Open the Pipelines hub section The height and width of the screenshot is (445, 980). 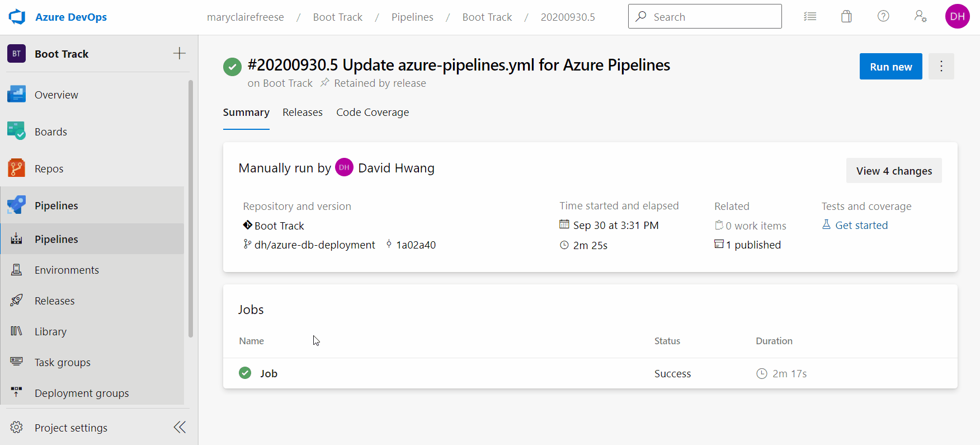[x=92, y=205]
